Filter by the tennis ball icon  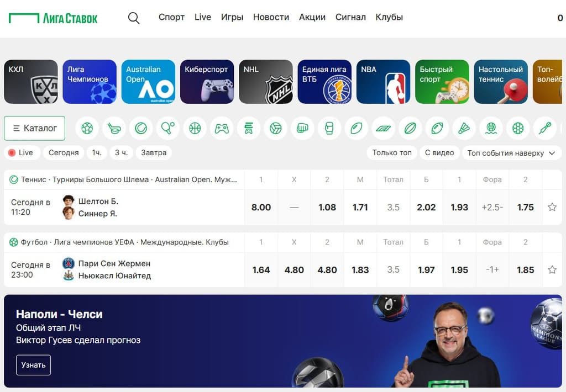click(x=141, y=128)
